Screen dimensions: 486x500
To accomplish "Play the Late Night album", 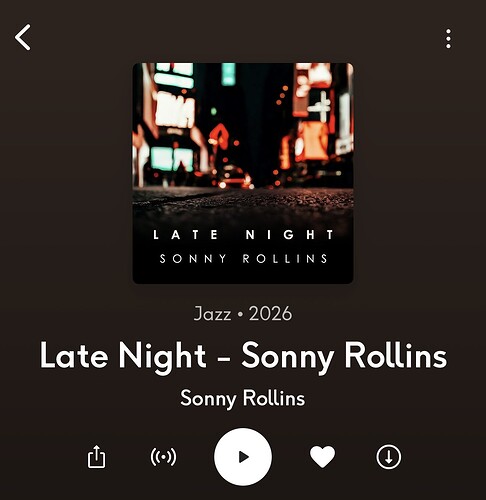I will pyautogui.click(x=243, y=457).
